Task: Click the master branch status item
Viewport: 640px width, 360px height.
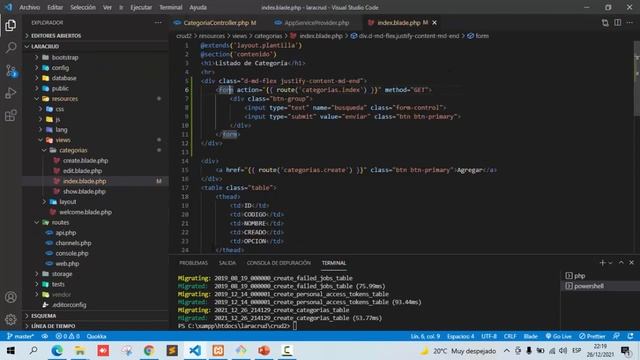Action: 20,336
